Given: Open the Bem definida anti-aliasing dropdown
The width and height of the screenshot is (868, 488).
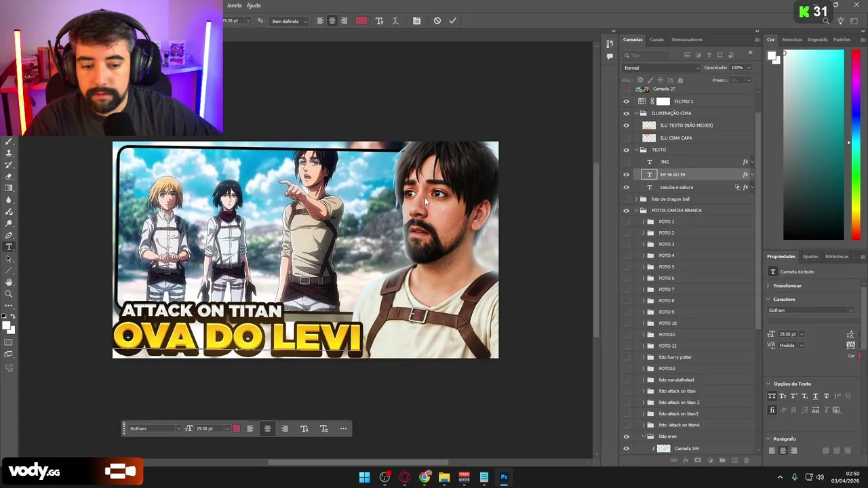Looking at the screenshot, I should [x=290, y=21].
